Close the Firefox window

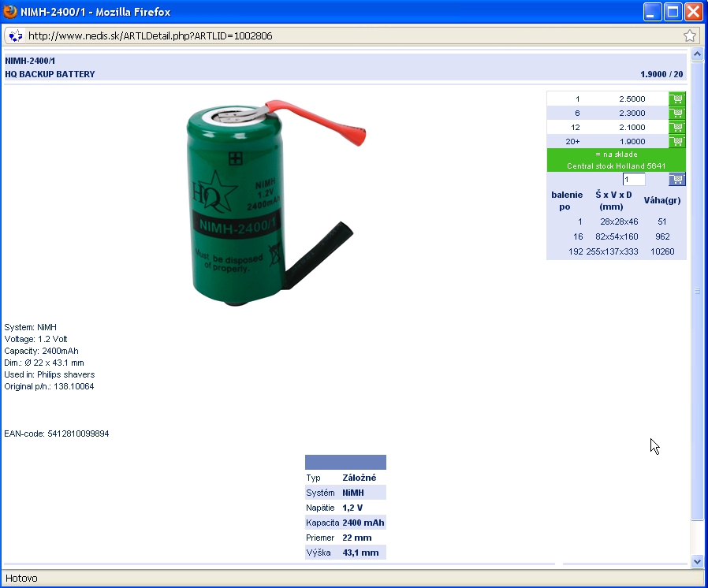[x=694, y=12]
